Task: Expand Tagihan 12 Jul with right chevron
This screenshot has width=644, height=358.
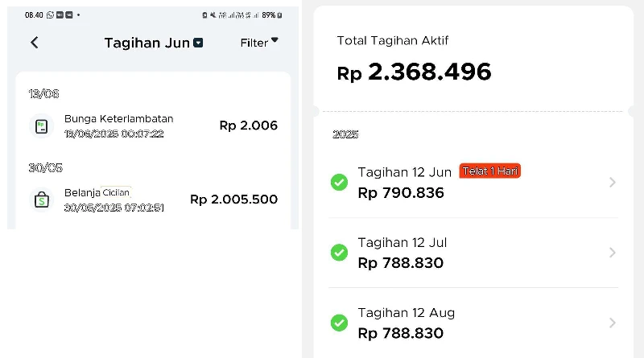Action: pos(613,253)
